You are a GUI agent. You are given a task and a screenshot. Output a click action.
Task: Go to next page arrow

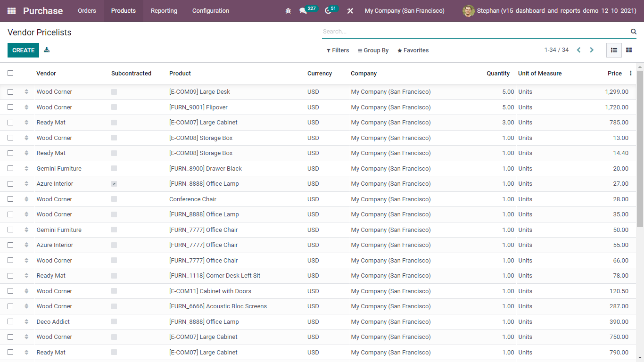coord(592,50)
